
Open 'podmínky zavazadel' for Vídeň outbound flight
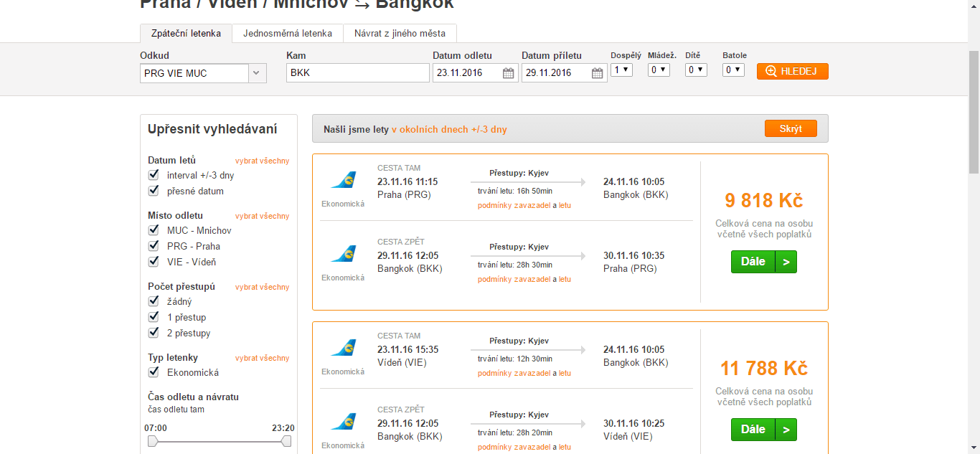click(514, 373)
